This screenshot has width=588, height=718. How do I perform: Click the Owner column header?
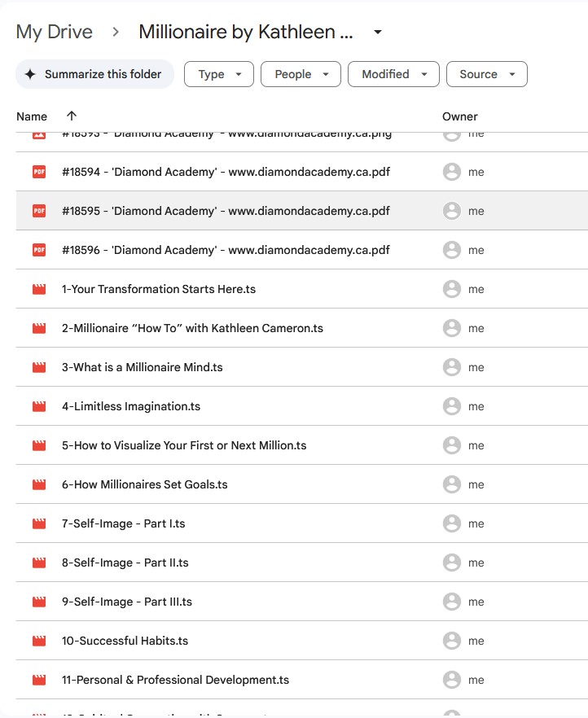(459, 116)
